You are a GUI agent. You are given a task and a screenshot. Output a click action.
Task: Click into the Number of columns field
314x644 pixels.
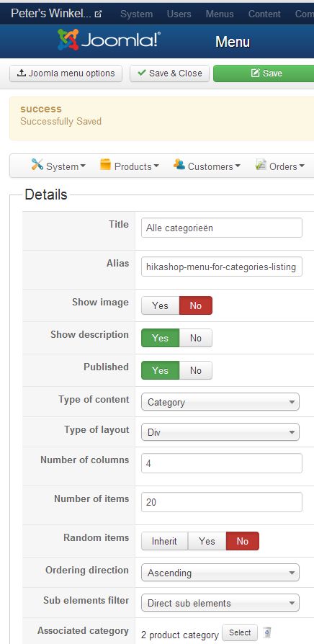222,463
